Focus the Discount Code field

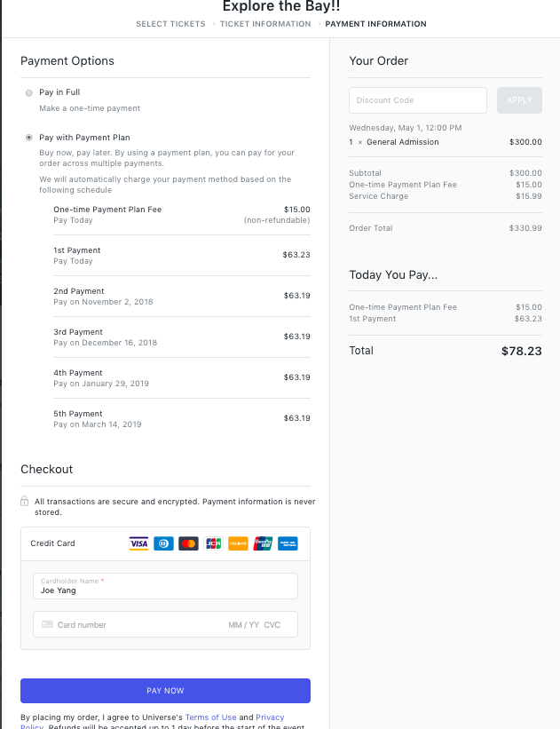click(418, 100)
